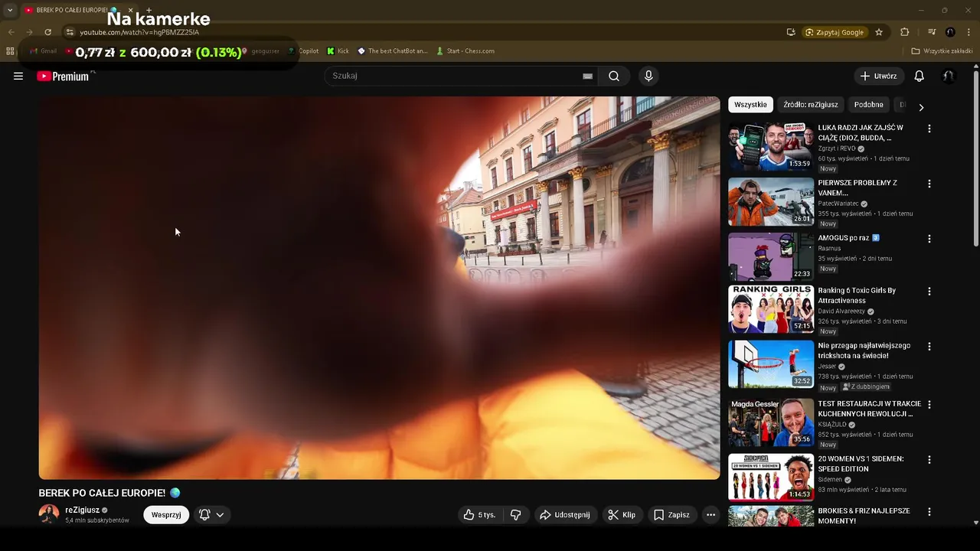Select the Źródło: reZigiusz filter chip

pos(811,105)
